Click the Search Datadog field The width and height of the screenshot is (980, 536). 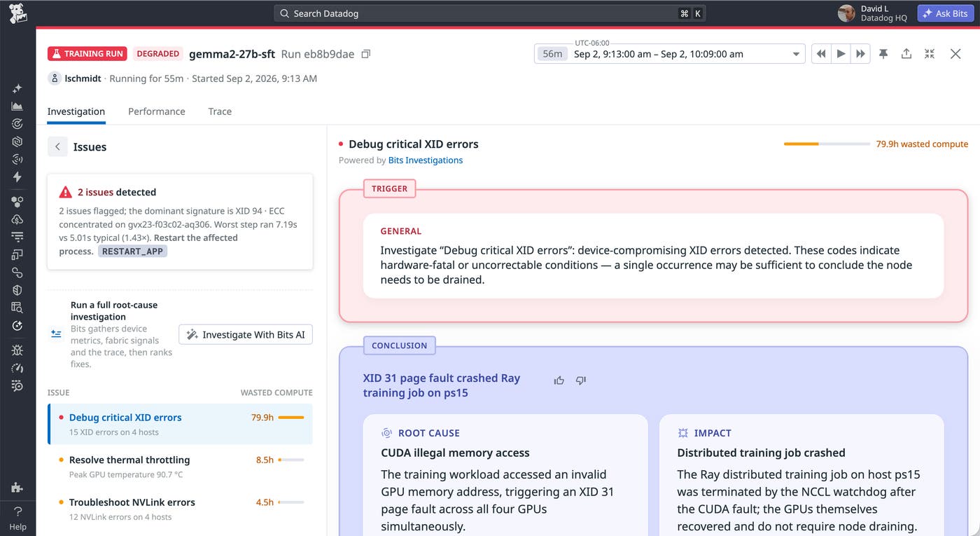click(489, 13)
